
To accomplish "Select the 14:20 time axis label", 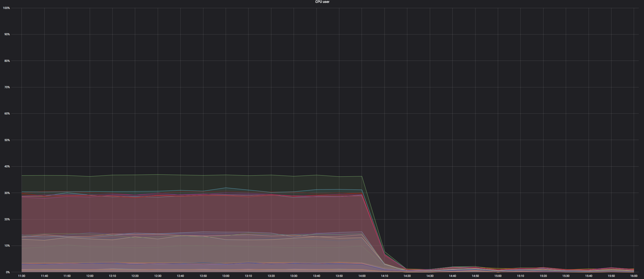I will 407,276.
